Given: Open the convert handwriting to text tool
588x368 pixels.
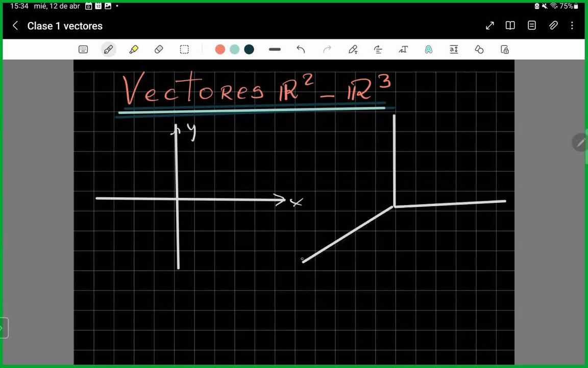Looking at the screenshot, I should 403,50.
